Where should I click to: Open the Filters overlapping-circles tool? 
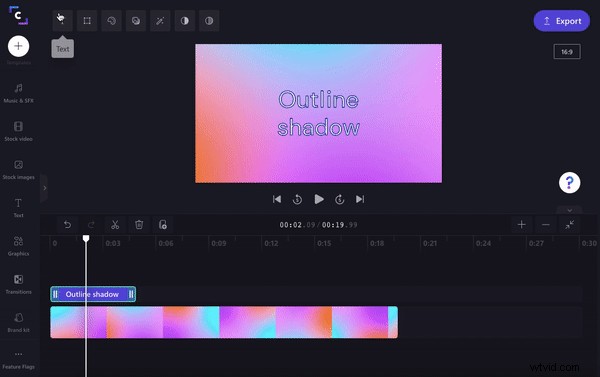coord(136,21)
